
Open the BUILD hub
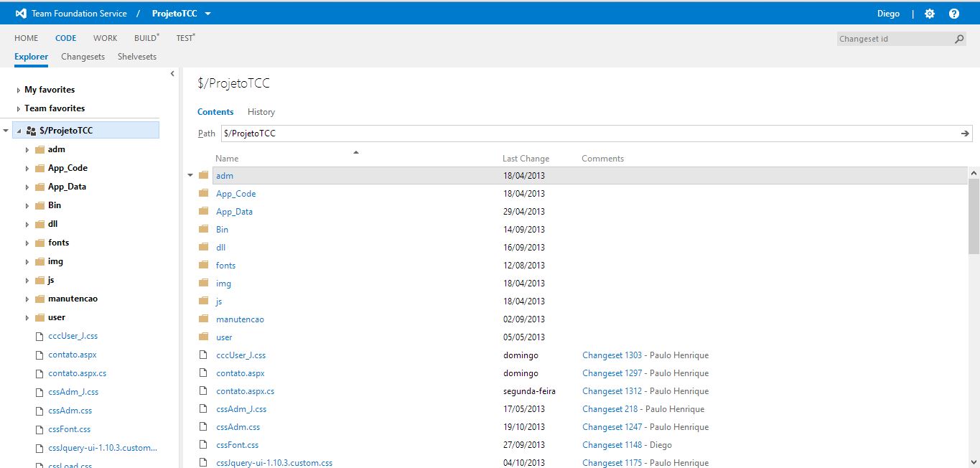[146, 38]
